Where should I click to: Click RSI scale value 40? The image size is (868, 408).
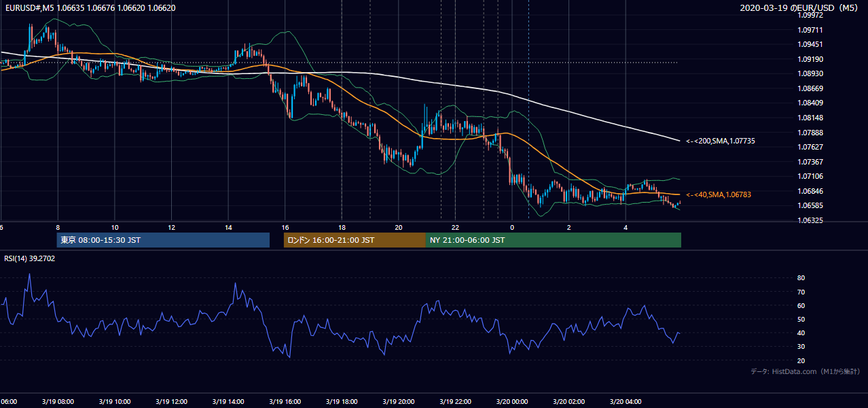pyautogui.click(x=801, y=333)
